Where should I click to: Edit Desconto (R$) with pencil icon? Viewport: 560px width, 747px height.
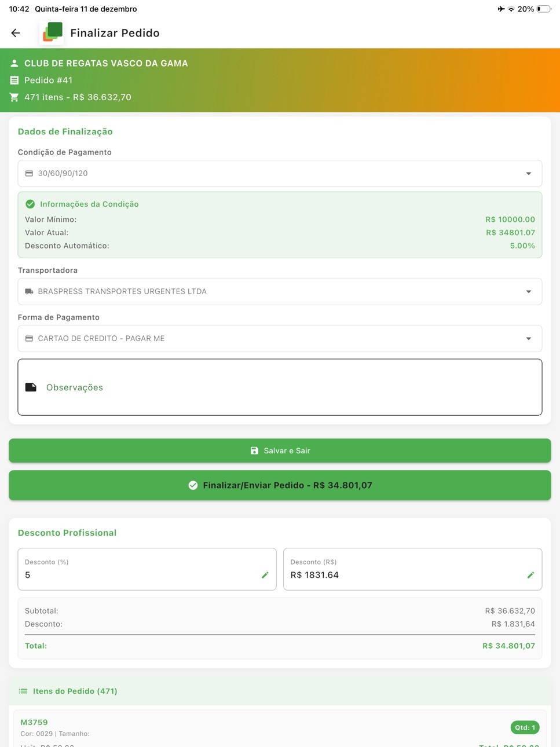tap(530, 575)
